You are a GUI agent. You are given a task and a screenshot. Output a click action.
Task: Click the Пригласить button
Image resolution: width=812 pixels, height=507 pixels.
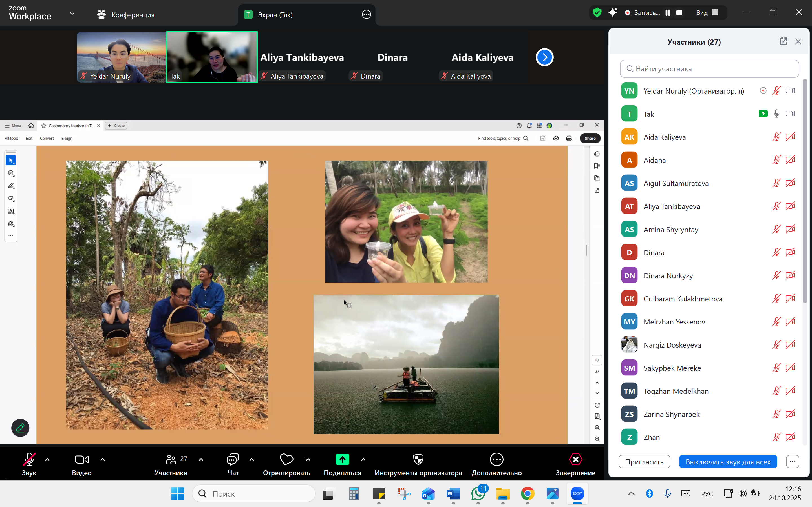pos(644,462)
